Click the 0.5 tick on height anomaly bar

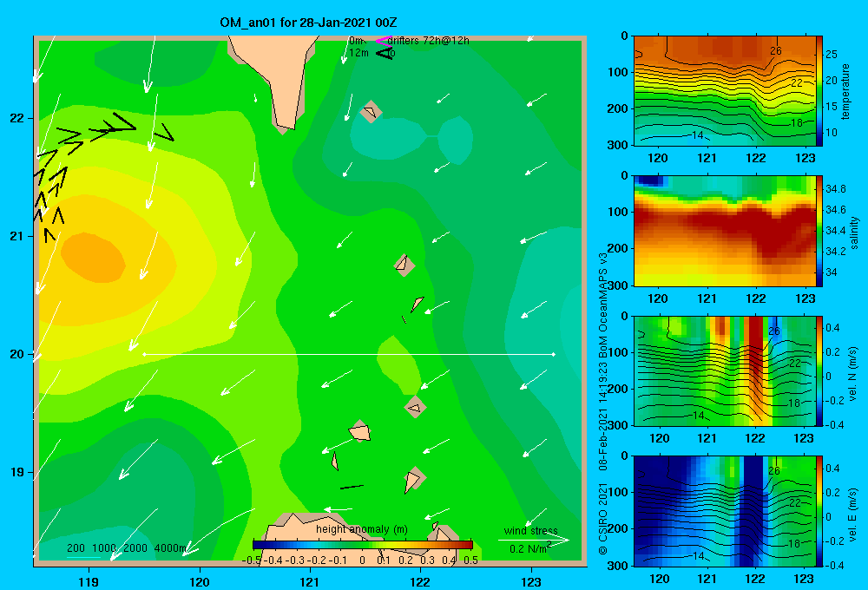(470, 560)
